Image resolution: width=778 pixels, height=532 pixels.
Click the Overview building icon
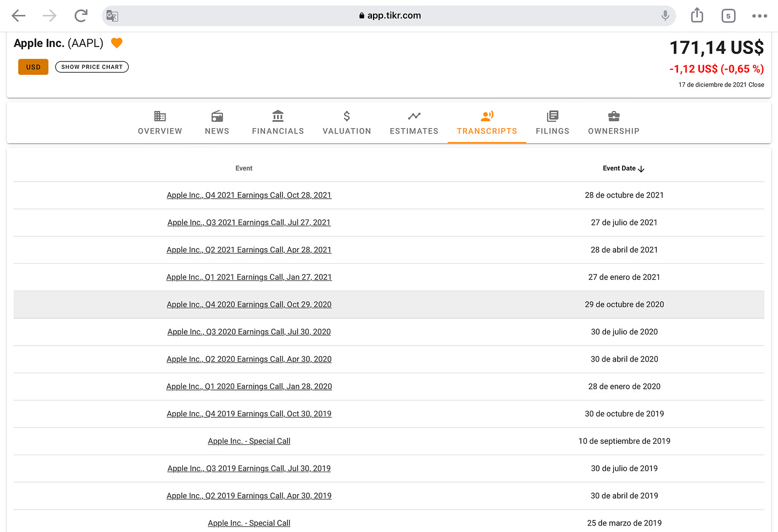(160, 116)
